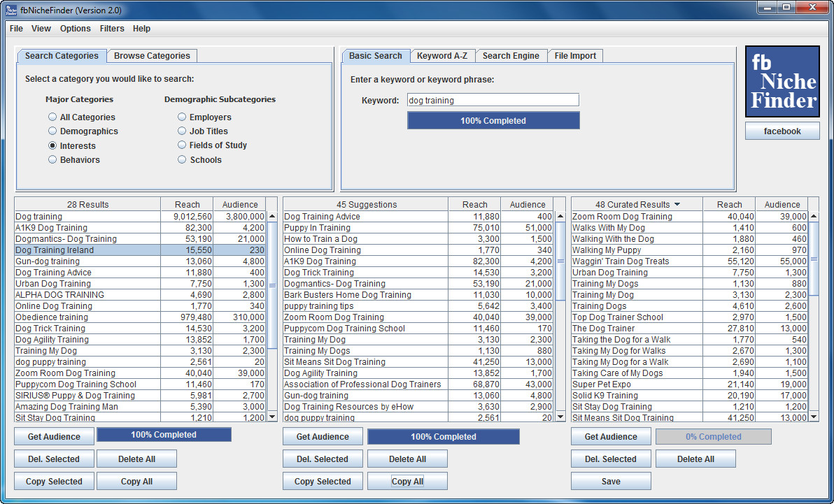Select 'ALPHA DOG TRAINING' result row
Viewport: 834px width, 504px height.
pos(140,294)
